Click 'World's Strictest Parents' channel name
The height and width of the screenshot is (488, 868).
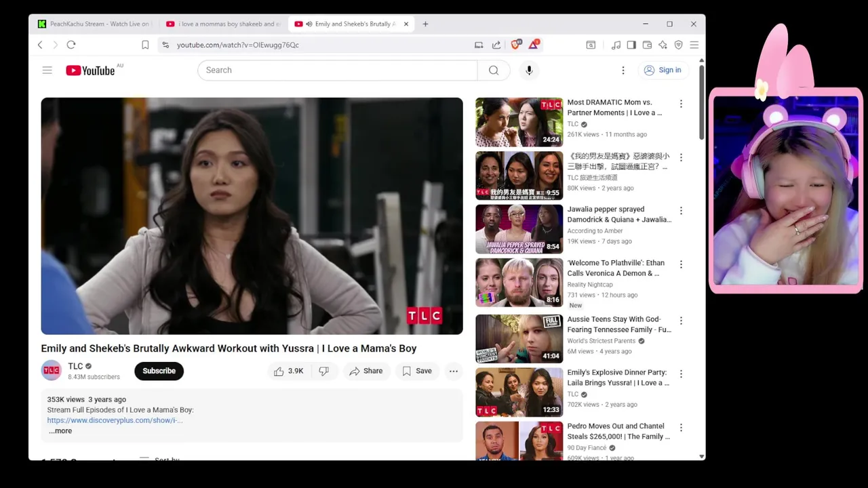pos(601,341)
